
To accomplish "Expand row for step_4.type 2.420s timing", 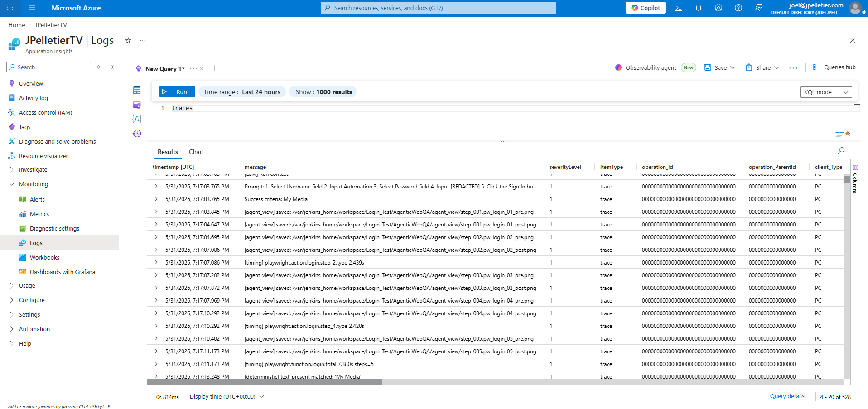I will pos(156,326).
